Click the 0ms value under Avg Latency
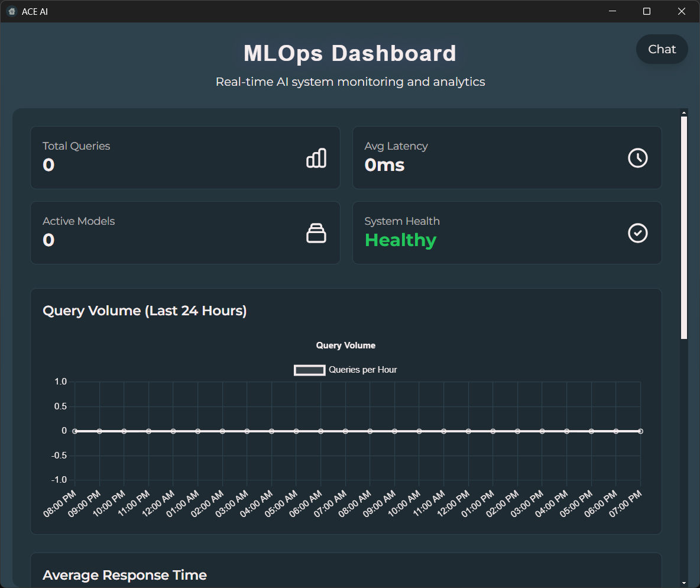This screenshot has width=700, height=588. point(384,165)
